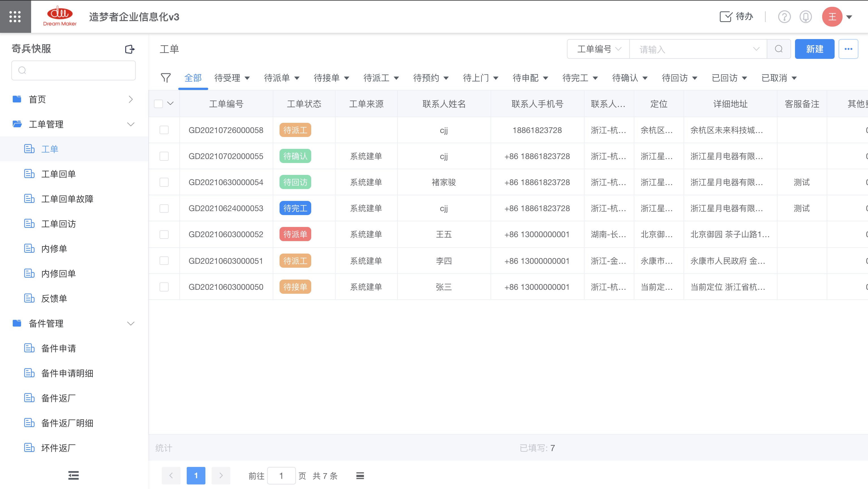Click the magnifier search button
The width and height of the screenshot is (868, 489).
pos(779,49)
